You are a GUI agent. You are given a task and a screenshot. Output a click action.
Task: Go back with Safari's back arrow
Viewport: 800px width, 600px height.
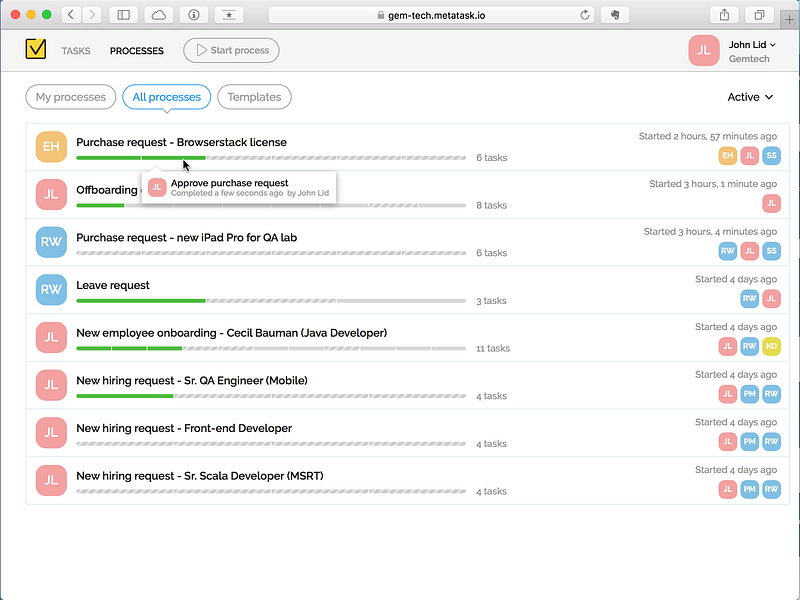tap(71, 15)
